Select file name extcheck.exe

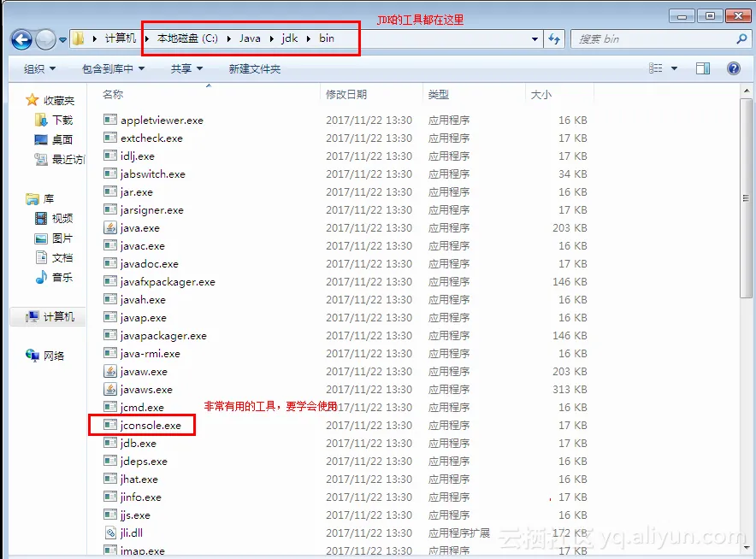(x=151, y=138)
